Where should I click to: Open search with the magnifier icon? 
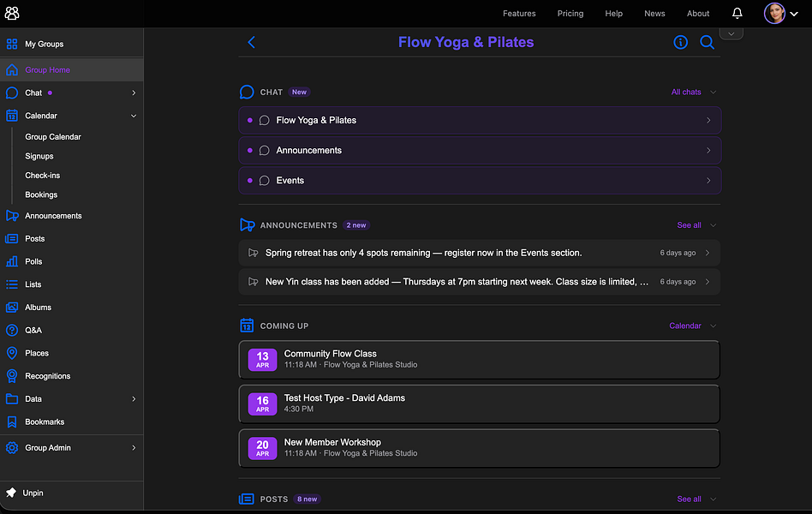pos(707,43)
